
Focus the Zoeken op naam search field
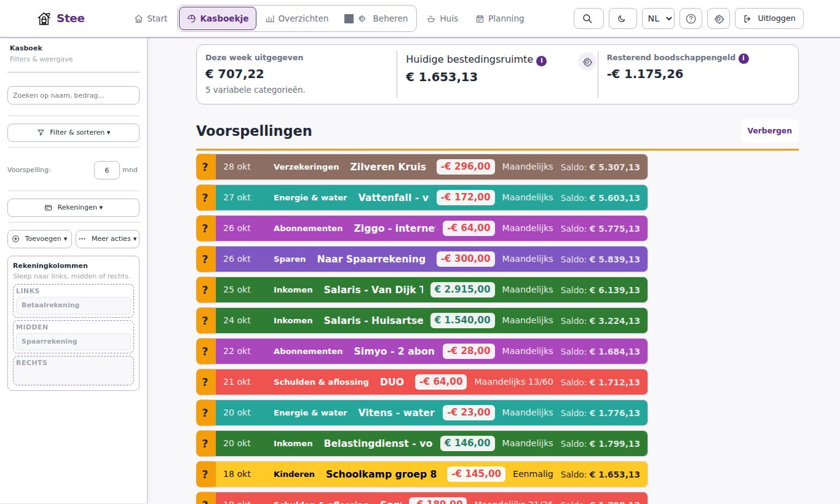pos(73,95)
